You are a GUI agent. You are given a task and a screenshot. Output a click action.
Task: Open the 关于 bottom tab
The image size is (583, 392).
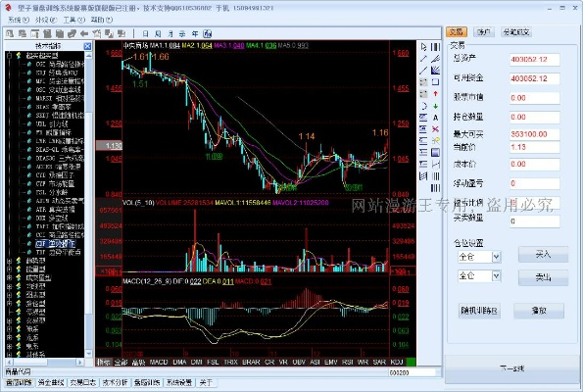[206, 382]
